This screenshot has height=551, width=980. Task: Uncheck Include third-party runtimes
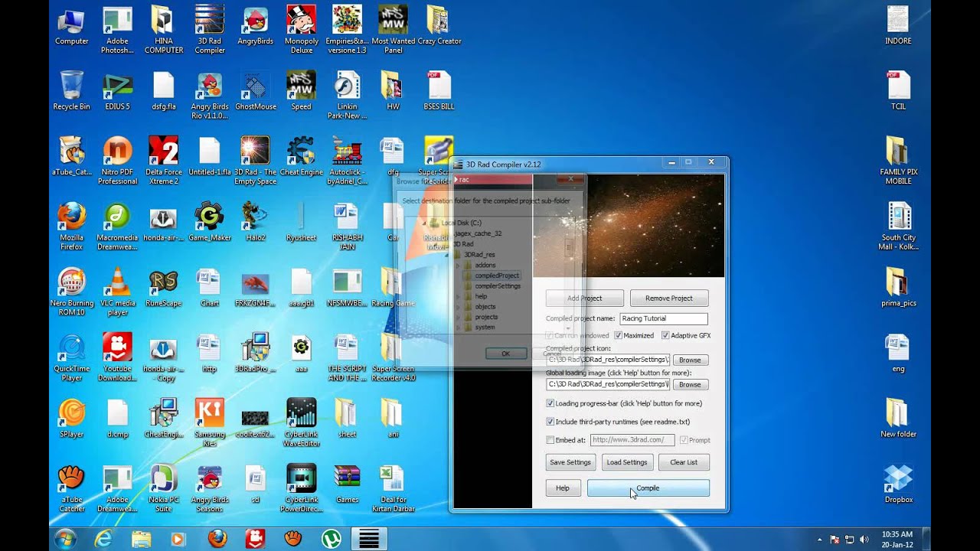[x=550, y=422]
